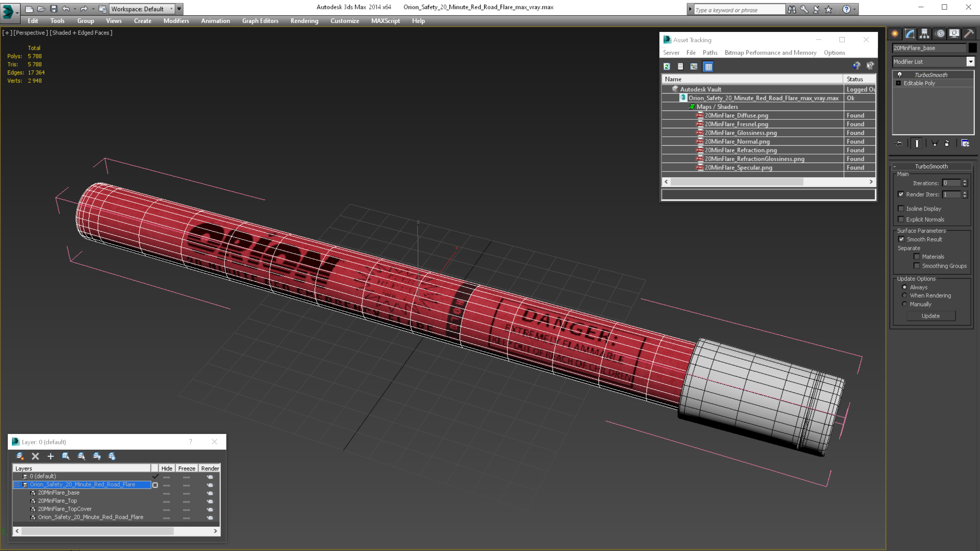Select Always update option
The image size is (980, 551).
pos(904,287)
